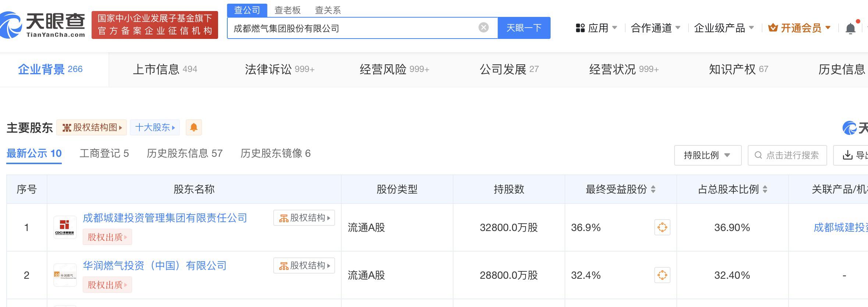Click the orange bell monitor icon beside 十大股东

pyautogui.click(x=194, y=127)
